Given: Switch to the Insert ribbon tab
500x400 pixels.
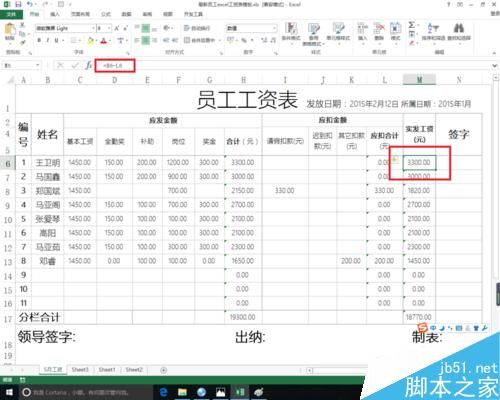Looking at the screenshot, I should coord(55,14).
